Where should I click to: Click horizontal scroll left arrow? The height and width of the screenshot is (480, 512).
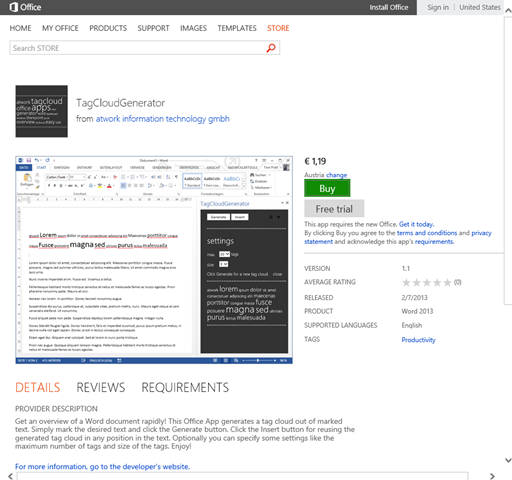pyautogui.click(x=10, y=476)
